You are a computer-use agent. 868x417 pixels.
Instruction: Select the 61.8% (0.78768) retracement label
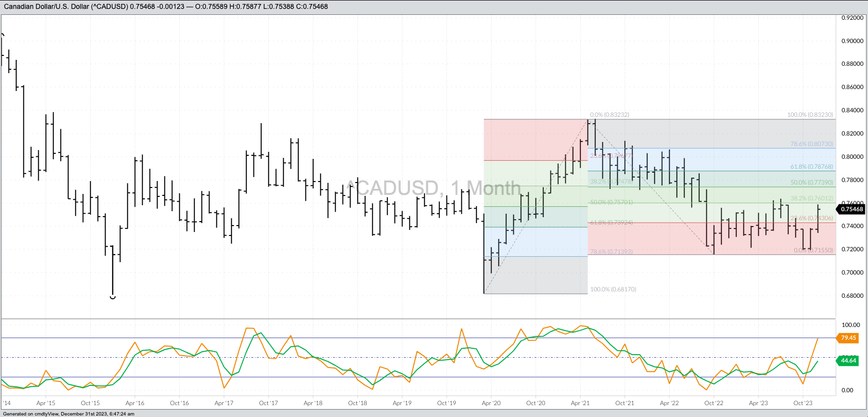click(x=812, y=167)
